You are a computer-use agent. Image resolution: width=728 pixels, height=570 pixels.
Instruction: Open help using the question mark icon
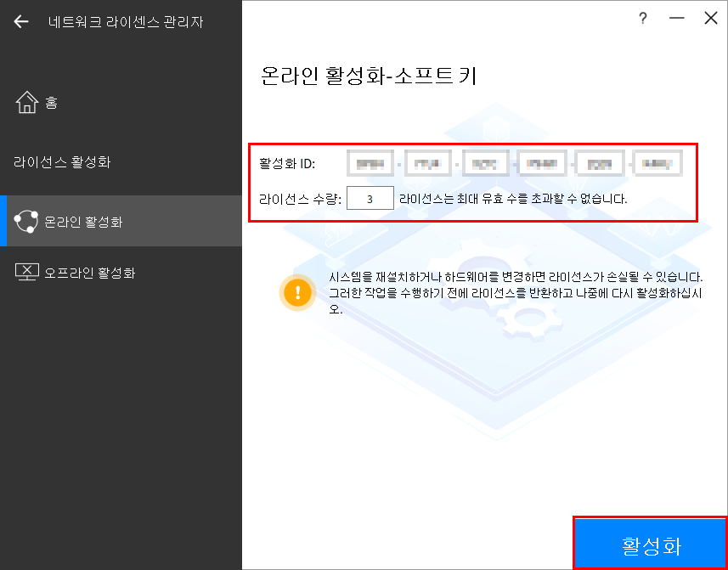click(643, 18)
